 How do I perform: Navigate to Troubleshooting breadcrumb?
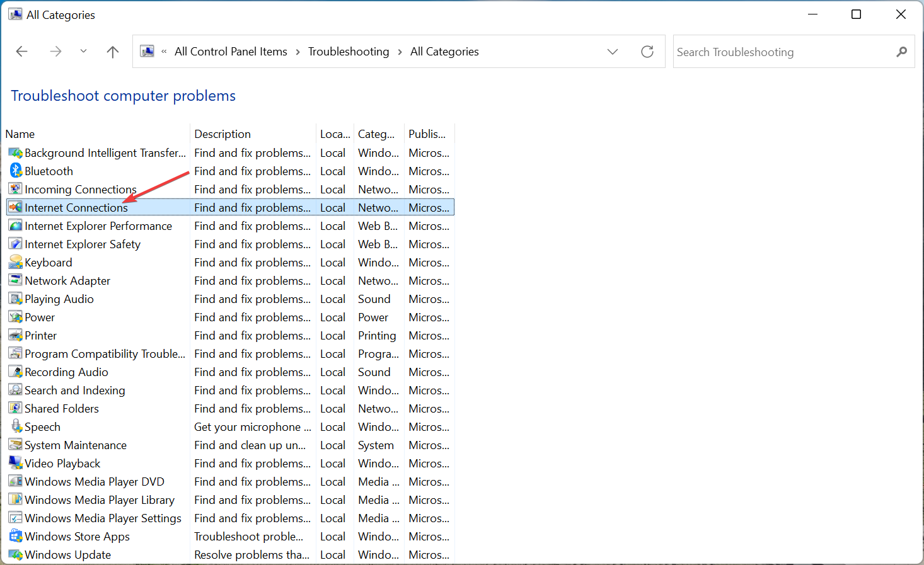[x=349, y=52]
